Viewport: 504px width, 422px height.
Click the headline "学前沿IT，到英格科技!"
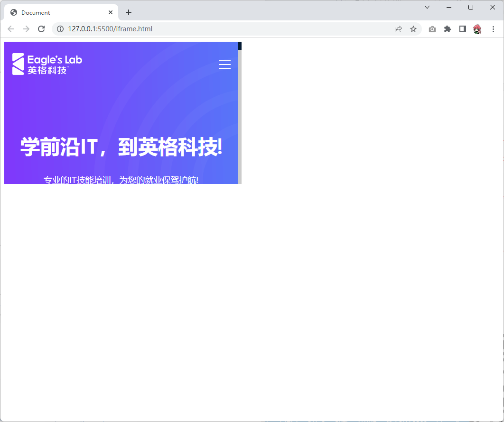pos(121,147)
